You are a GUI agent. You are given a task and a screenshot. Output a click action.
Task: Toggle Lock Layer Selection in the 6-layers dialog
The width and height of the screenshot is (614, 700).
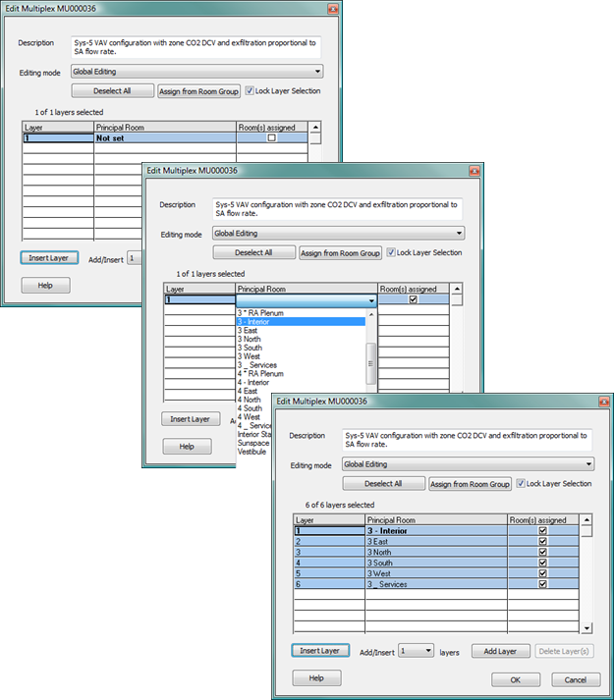click(521, 484)
